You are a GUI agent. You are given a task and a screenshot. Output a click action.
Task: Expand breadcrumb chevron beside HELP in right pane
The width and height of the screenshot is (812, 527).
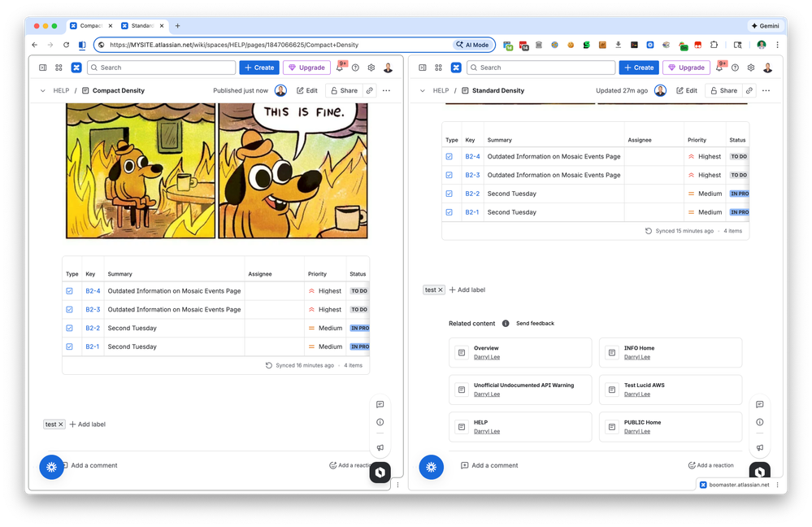tap(422, 91)
